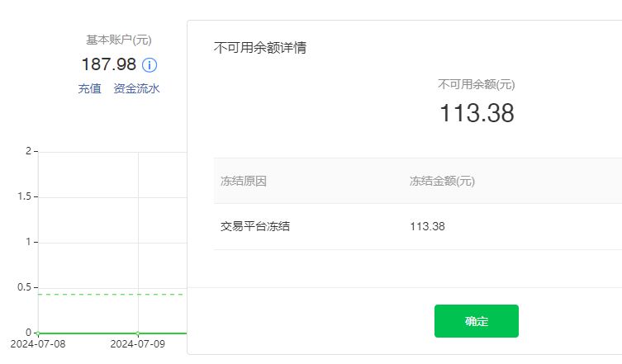
Task: Click the 冻结金额(元) column header
Action: [442, 182]
